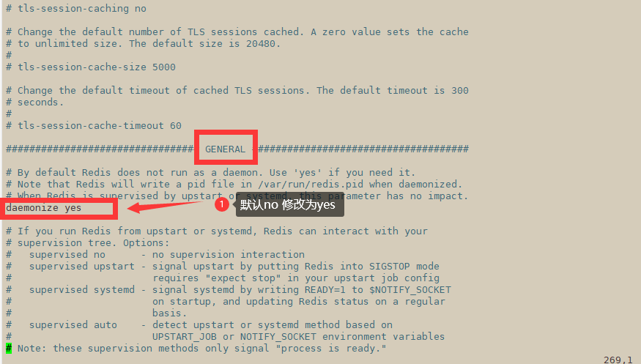The width and height of the screenshot is (641, 364).
Task: Click the 'supervised auto' option text
Action: tap(73, 325)
